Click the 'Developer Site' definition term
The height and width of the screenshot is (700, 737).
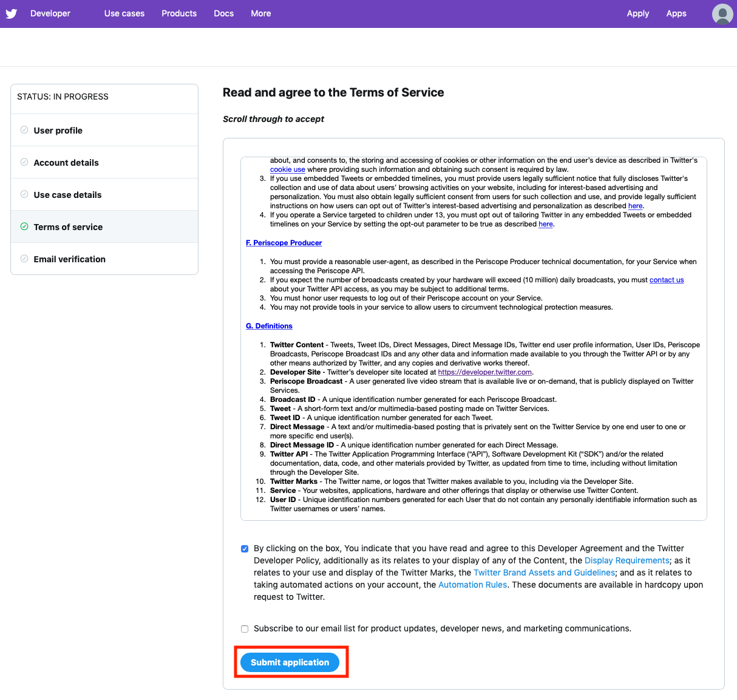point(296,372)
